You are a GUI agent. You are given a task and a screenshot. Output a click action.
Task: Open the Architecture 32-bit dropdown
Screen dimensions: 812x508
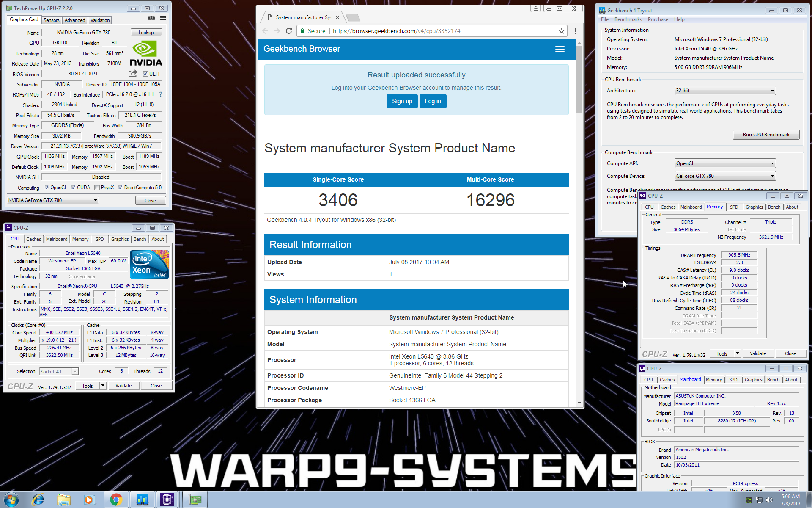(x=725, y=91)
